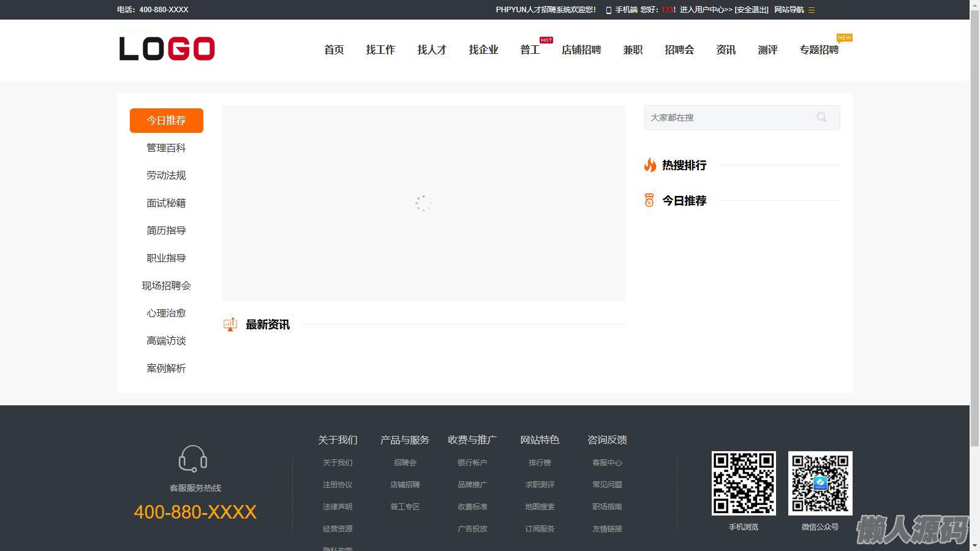Image resolution: width=980 pixels, height=551 pixels.
Task: Click the LOGO image in header
Action: coord(167,49)
